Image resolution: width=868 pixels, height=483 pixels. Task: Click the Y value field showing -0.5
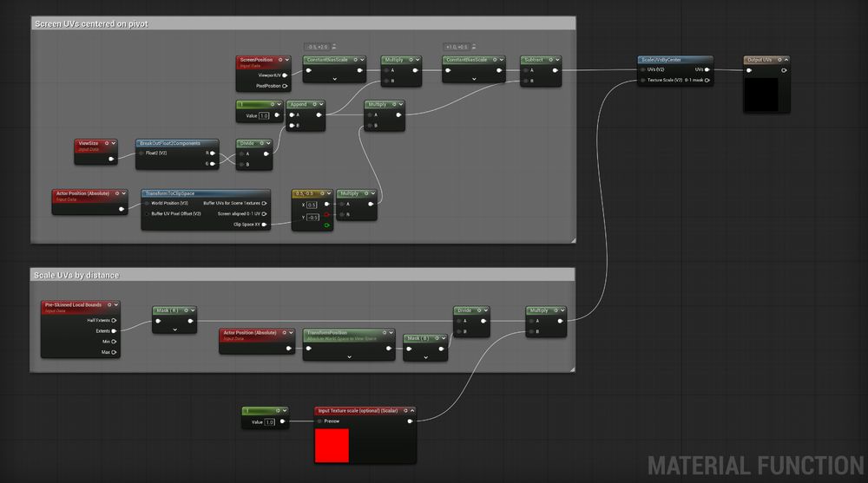(x=312, y=218)
